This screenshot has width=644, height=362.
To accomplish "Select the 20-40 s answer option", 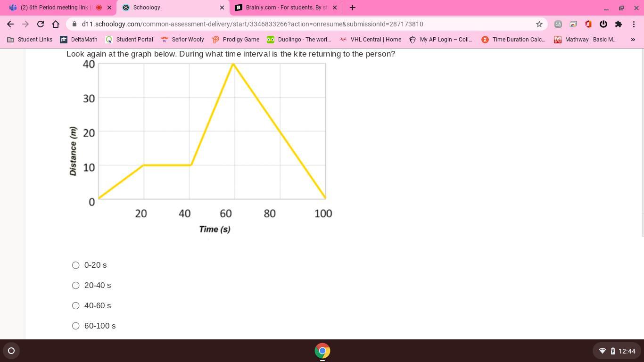I will point(75,286).
